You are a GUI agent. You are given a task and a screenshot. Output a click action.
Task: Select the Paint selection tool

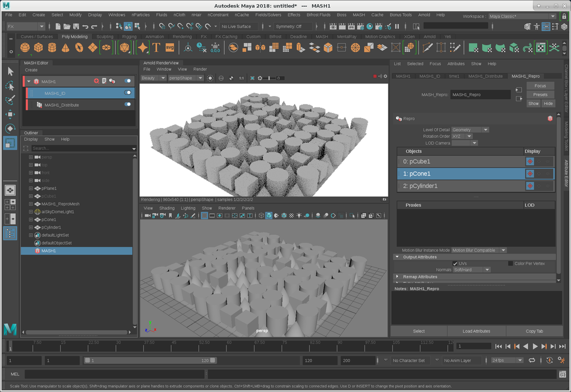[10, 99]
